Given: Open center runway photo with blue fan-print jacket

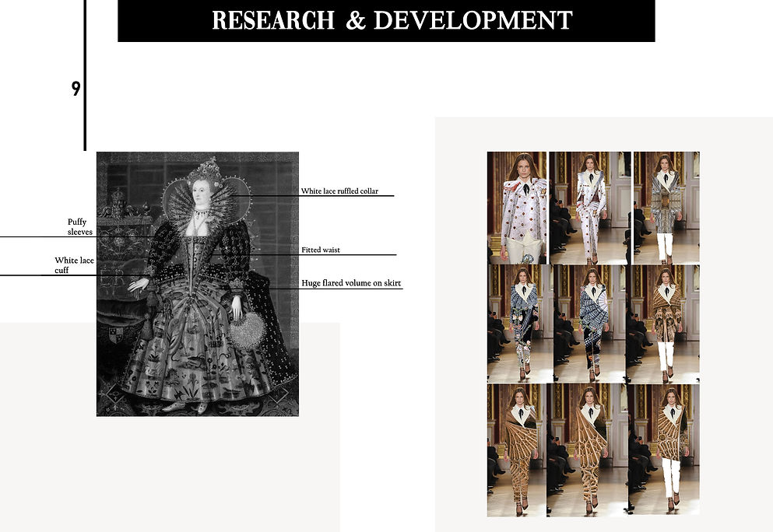Looking at the screenshot, I should click(589, 324).
